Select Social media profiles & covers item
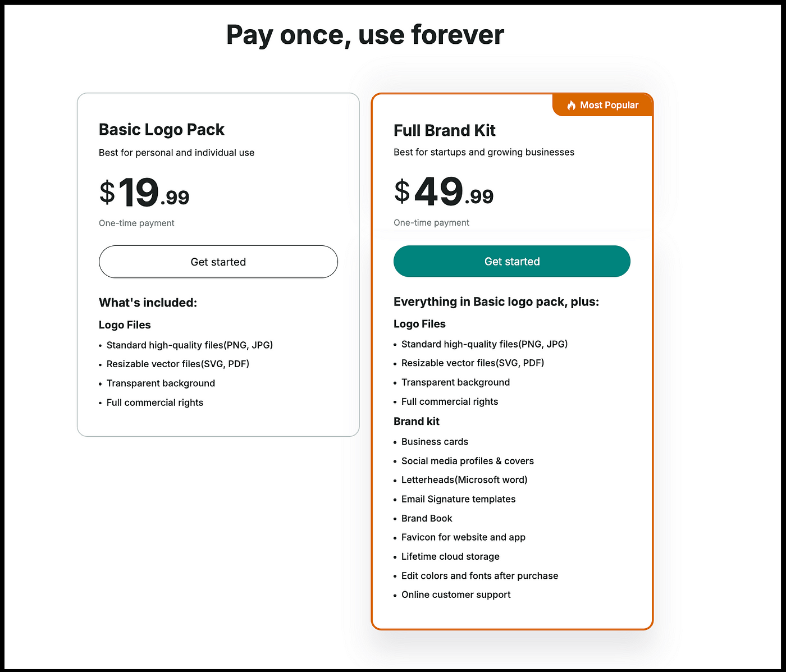The height and width of the screenshot is (672, 786). pos(468,461)
